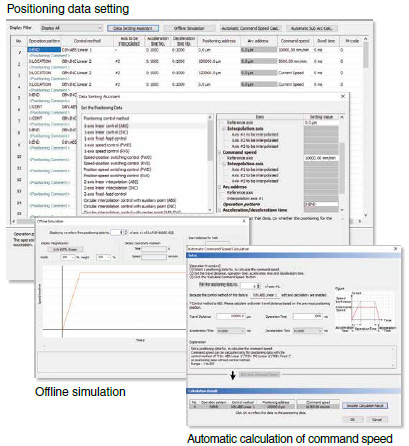
Task: Edit the 10000.00 mm/min setting value
Action: 321,158
